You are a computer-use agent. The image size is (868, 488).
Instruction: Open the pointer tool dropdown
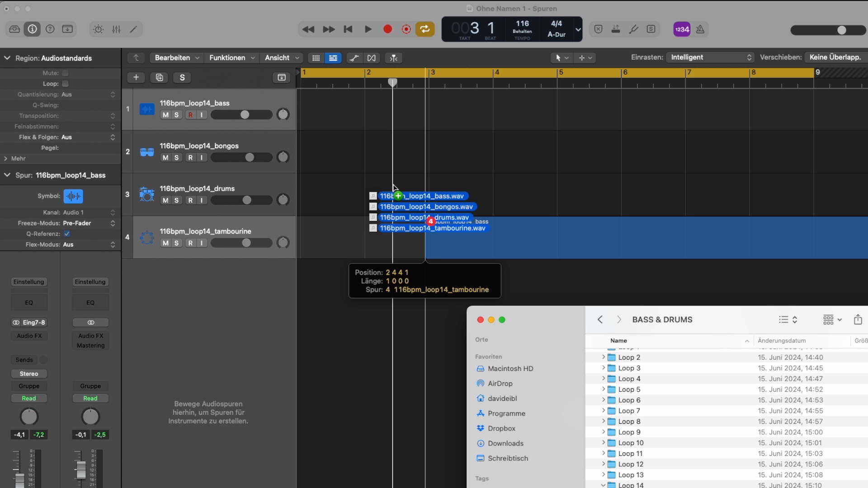point(562,58)
